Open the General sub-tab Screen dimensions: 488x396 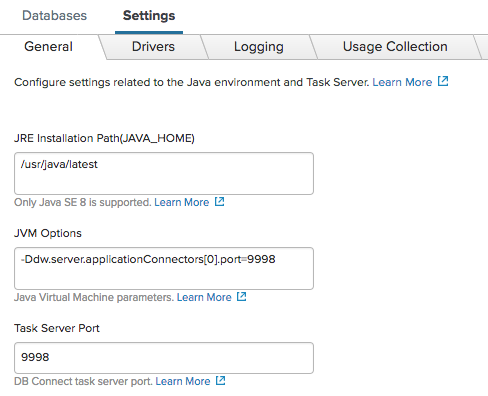click(48, 46)
